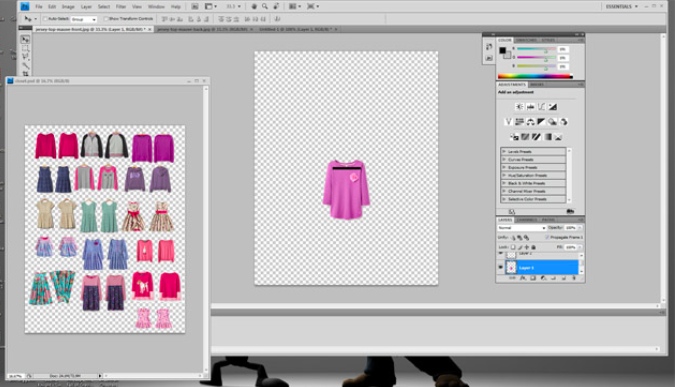Add a Posterize adjustment
Image resolution: width=675 pixels, height=387 pixels.
[525, 137]
